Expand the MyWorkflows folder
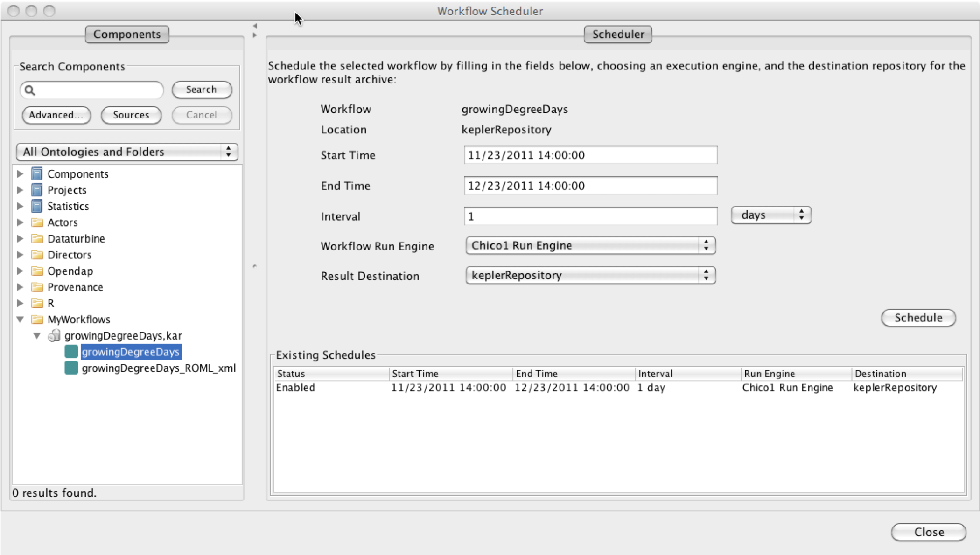 click(20, 319)
